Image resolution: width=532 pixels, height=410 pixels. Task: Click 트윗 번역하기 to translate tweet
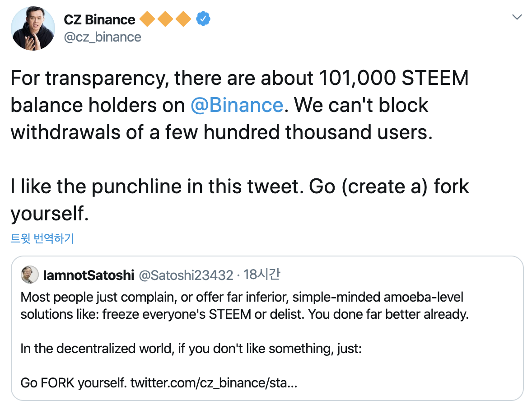42,238
